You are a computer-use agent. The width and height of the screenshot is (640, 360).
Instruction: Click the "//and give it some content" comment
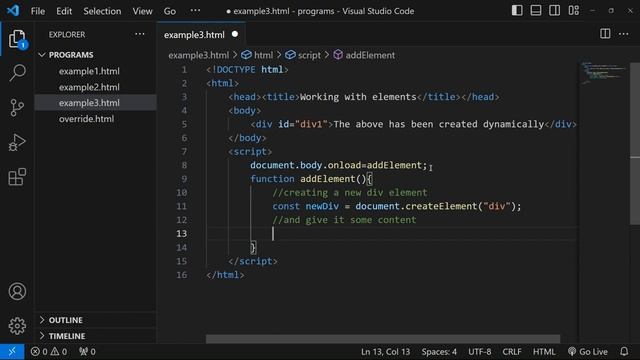344,220
